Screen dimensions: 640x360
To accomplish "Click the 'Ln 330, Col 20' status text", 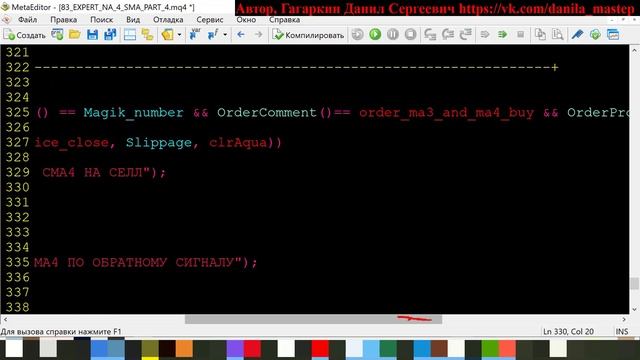I will tap(568, 331).
